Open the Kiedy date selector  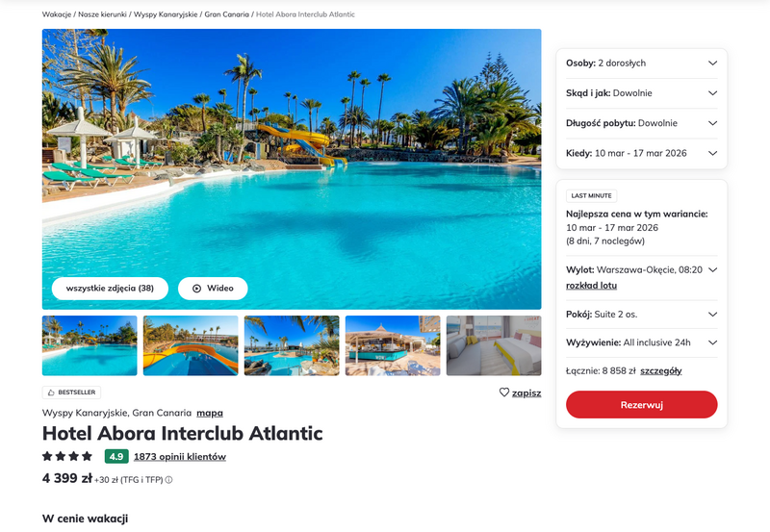pos(641,153)
